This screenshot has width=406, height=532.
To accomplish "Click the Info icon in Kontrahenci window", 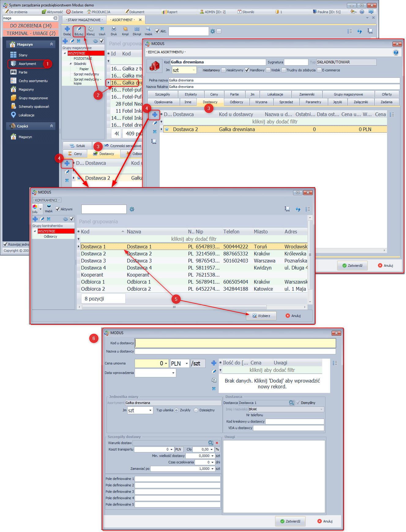I will point(35,209).
